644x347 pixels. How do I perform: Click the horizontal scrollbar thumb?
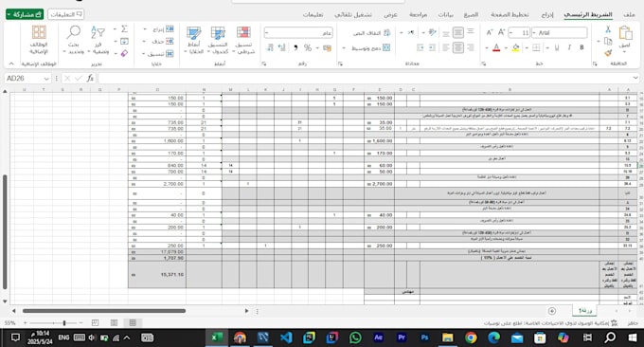click(104, 311)
